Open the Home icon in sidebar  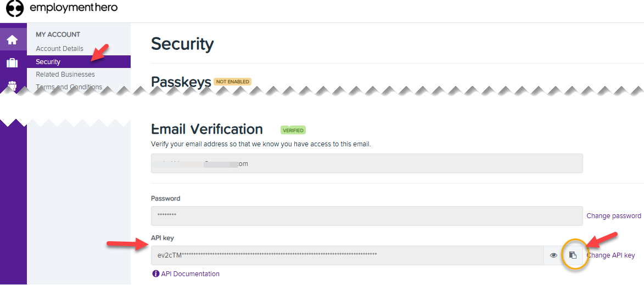pos(12,40)
